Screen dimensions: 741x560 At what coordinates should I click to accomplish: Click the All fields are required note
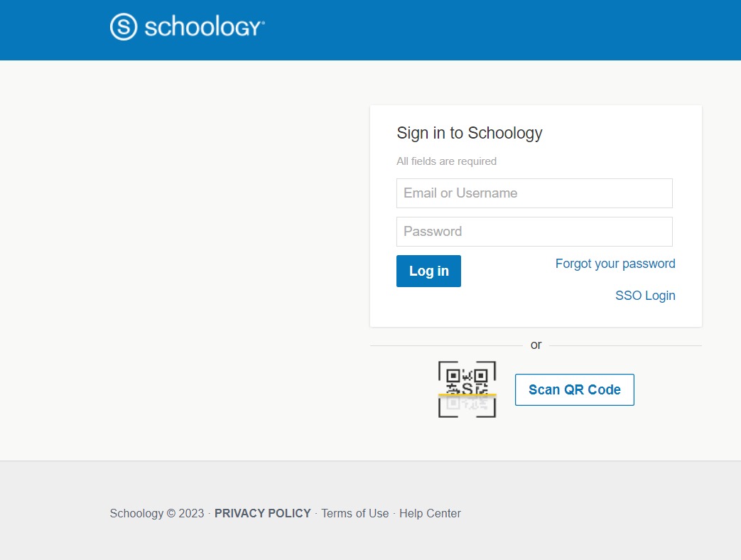(446, 161)
